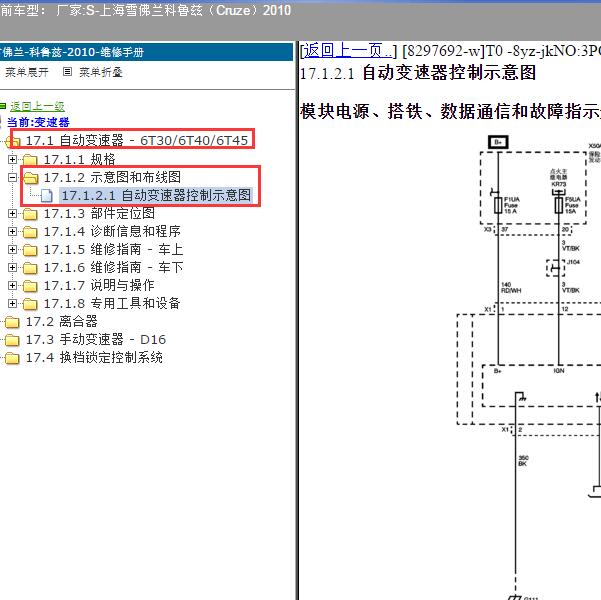Expand the 17.1.7 说明与操作 node

(x=12, y=285)
